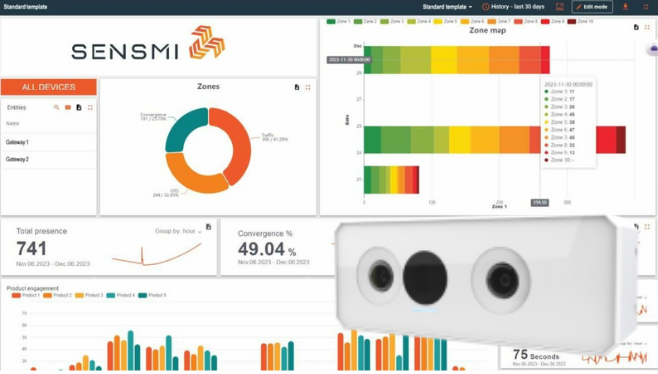The height and width of the screenshot is (374, 658).
Task: Toggle Zone 1 in Zone map legend
Action: tap(338, 21)
